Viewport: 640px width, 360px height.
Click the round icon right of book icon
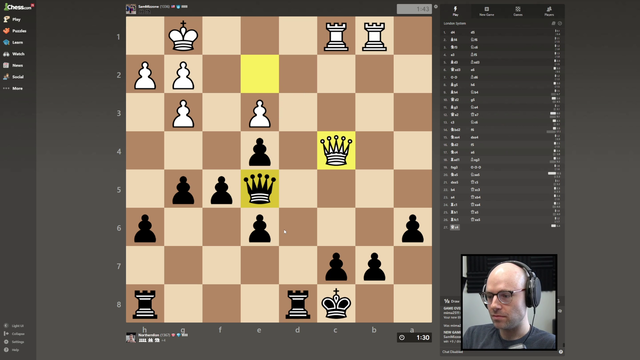coord(560,23)
